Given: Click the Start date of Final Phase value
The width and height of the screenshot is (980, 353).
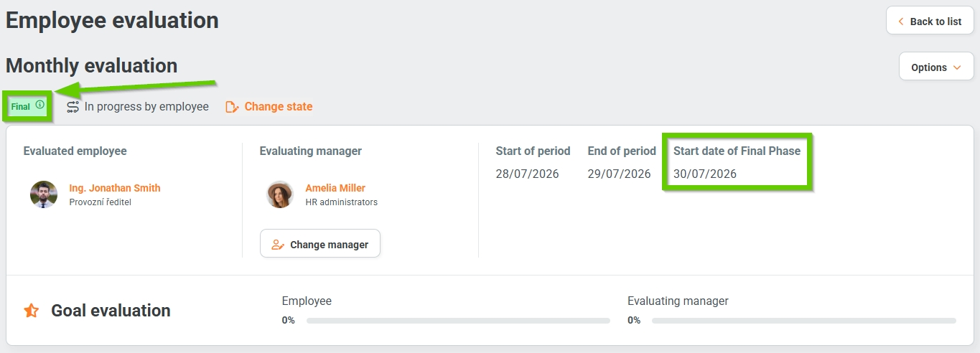Looking at the screenshot, I should click(x=705, y=174).
